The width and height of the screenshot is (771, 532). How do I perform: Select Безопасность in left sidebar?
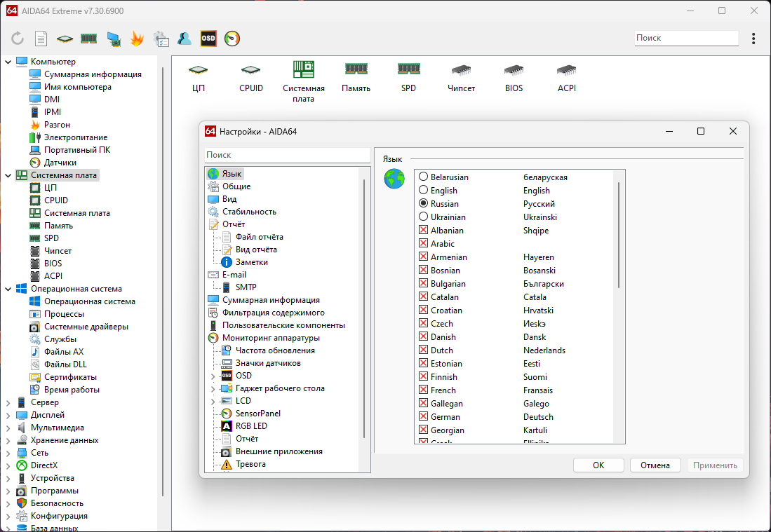coord(57,503)
